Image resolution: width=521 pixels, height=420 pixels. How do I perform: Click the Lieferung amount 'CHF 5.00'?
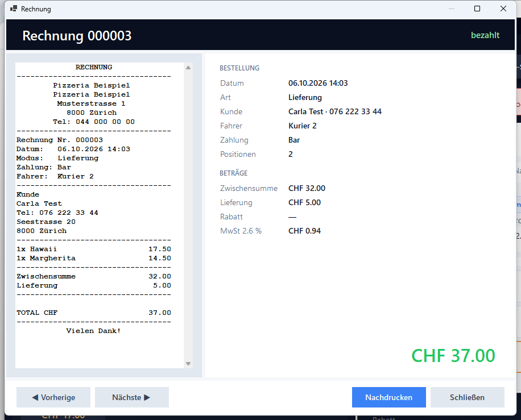tap(304, 202)
